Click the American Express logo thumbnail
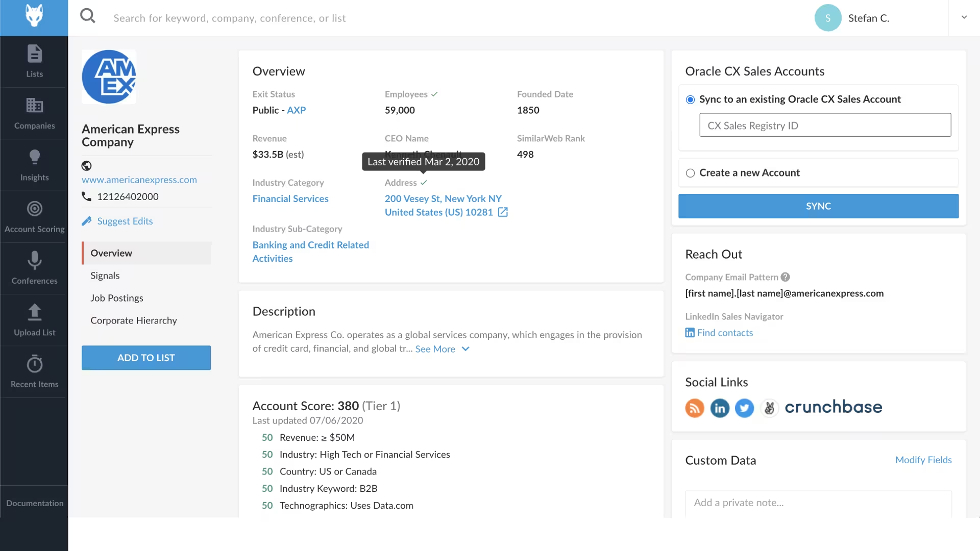The width and height of the screenshot is (980, 551). pos(109,77)
